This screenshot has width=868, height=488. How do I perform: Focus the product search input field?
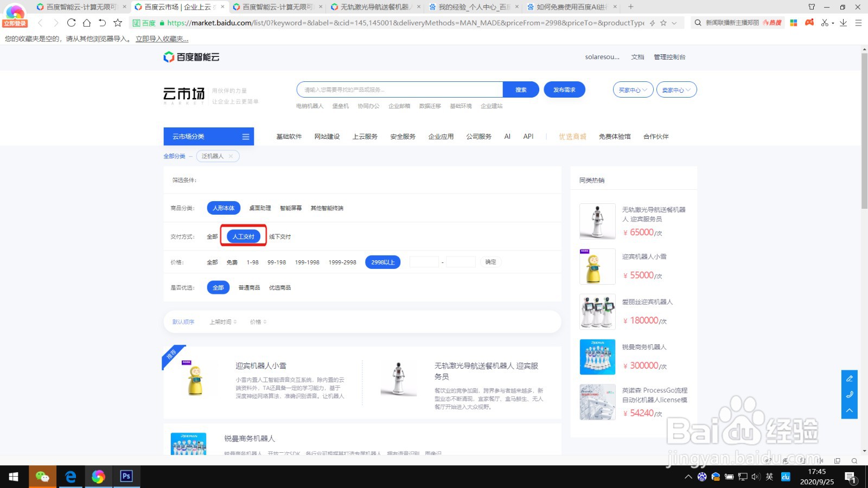pyautogui.click(x=400, y=90)
